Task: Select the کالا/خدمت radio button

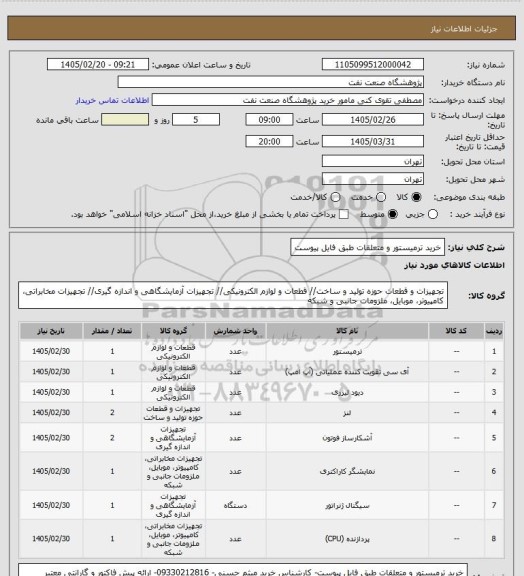Action: point(335,197)
